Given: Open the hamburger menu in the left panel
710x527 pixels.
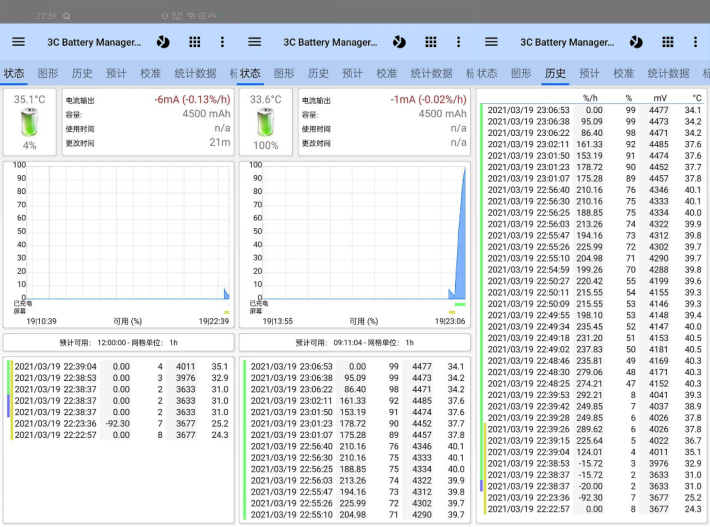Looking at the screenshot, I should [18, 42].
